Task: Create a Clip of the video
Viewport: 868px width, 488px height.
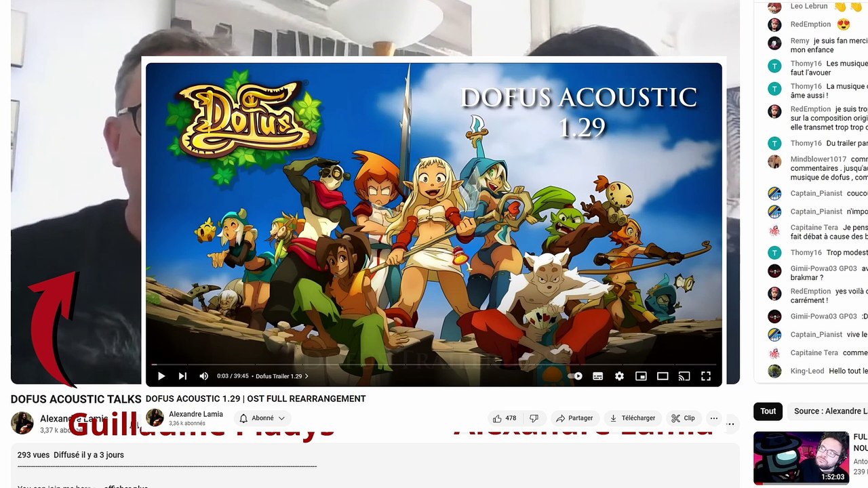Action: tap(683, 418)
